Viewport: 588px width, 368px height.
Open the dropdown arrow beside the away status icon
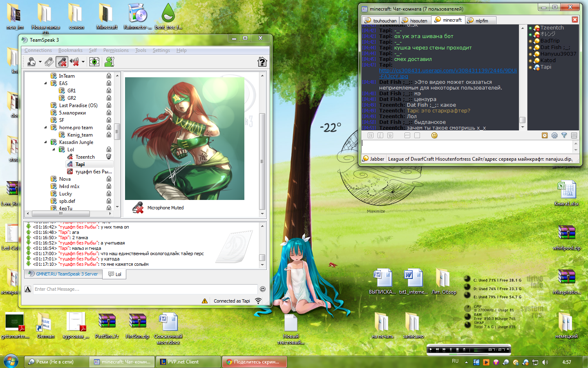[x=40, y=62]
